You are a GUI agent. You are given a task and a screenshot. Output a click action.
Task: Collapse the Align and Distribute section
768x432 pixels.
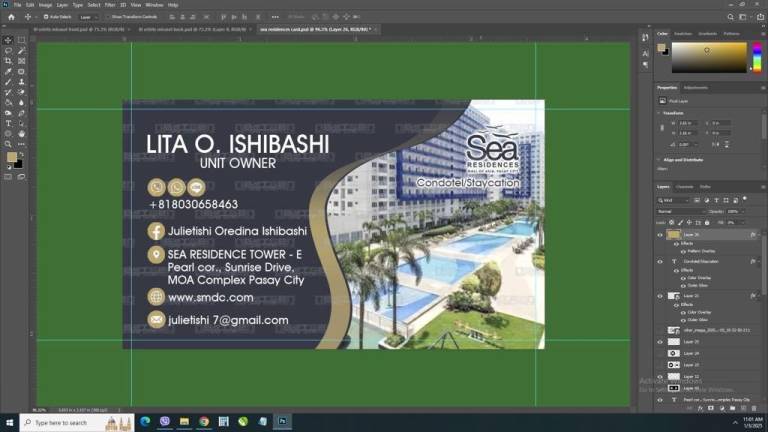pos(659,160)
